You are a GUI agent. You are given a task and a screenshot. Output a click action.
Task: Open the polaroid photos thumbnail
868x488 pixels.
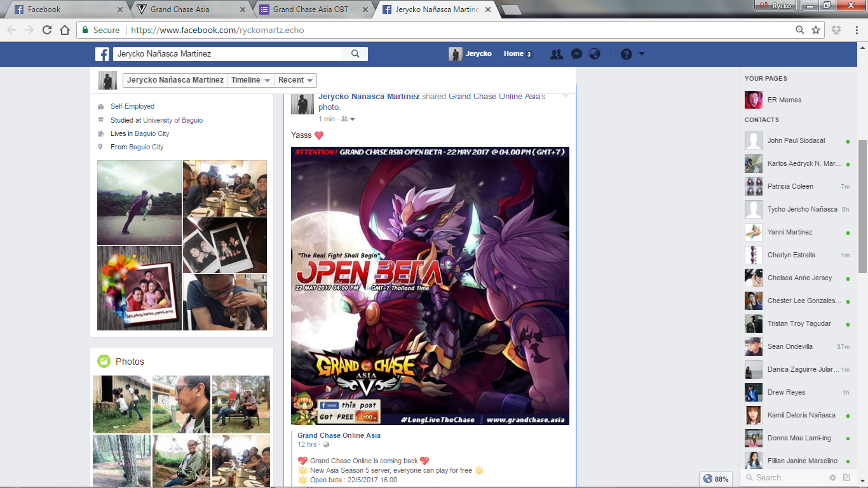pyautogui.click(x=225, y=245)
